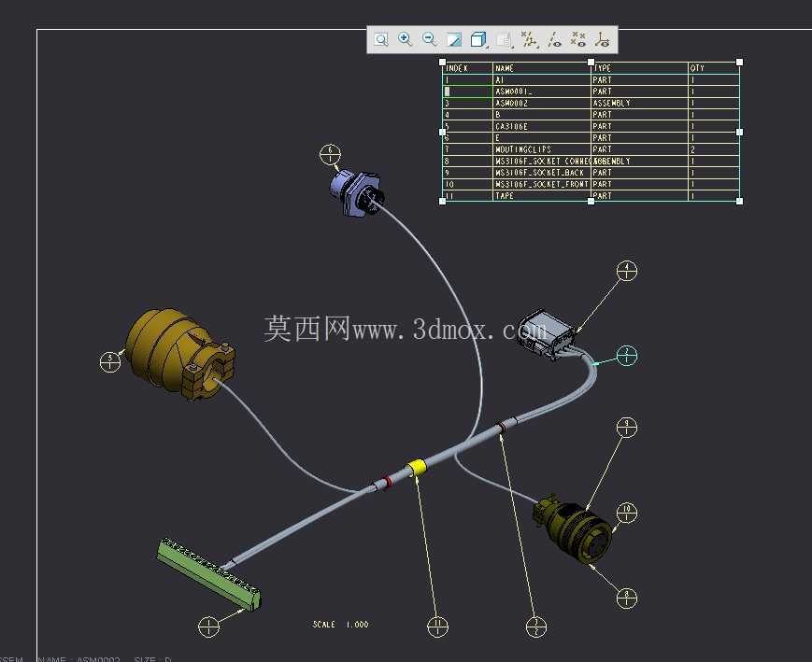Click the table's bottom-right corner handle
812x662 pixels.
click(x=739, y=201)
